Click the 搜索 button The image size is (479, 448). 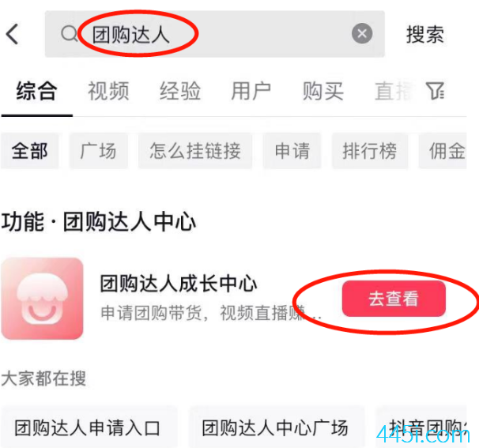(x=425, y=35)
